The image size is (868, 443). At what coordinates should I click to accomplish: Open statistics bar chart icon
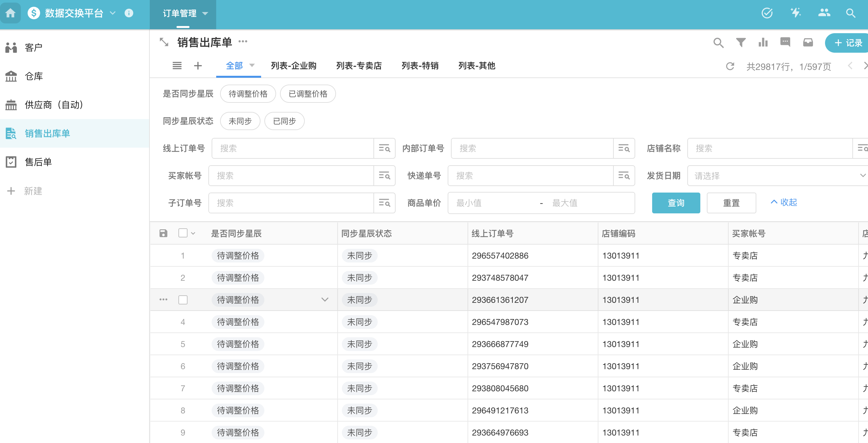[x=763, y=42]
